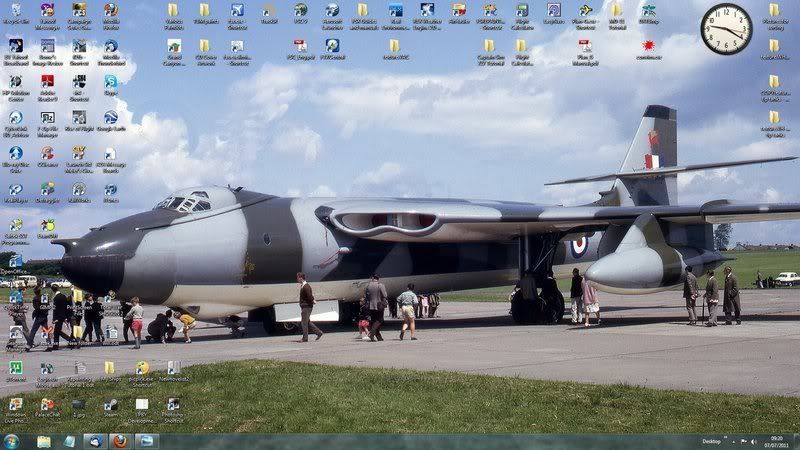Select the TrackIR desktop shortcut
This screenshot has width=800, height=450.
point(269,14)
